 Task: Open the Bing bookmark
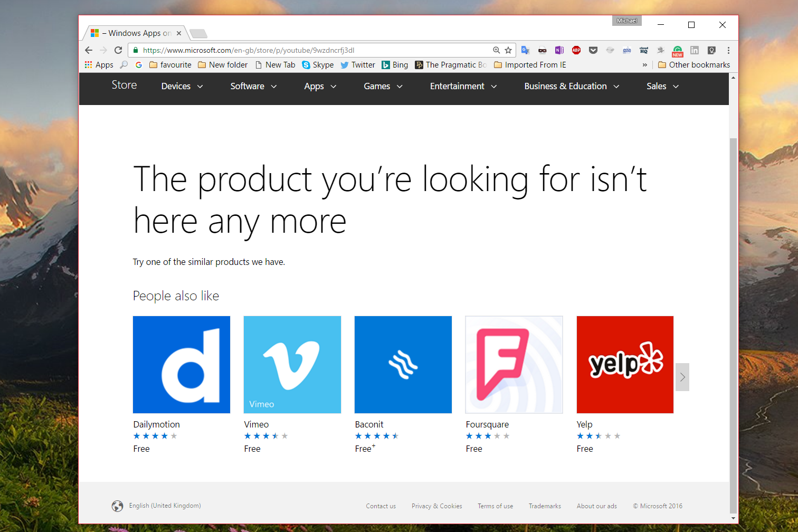(395, 65)
